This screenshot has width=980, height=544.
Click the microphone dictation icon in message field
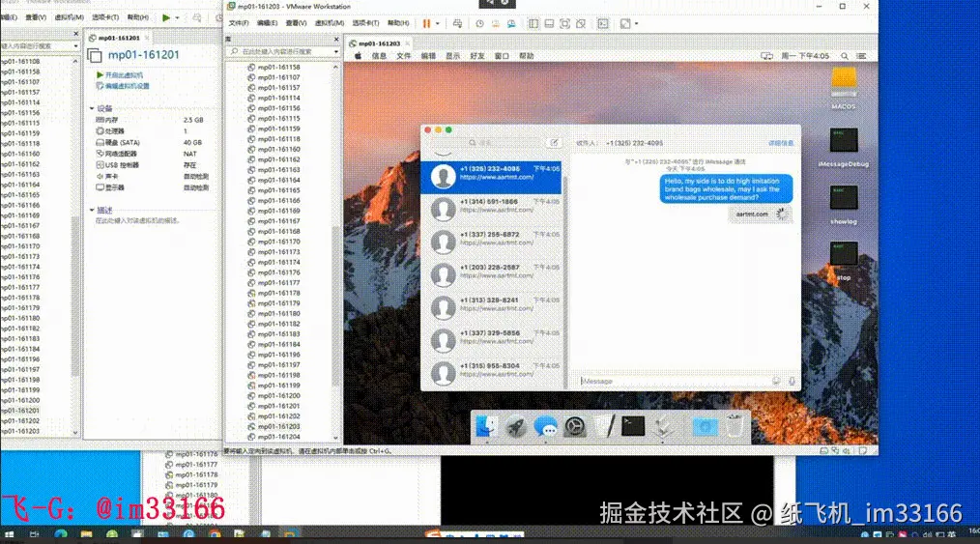click(x=792, y=381)
